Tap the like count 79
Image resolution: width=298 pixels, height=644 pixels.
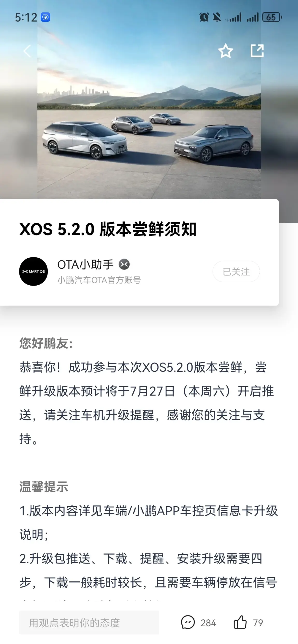point(258,623)
